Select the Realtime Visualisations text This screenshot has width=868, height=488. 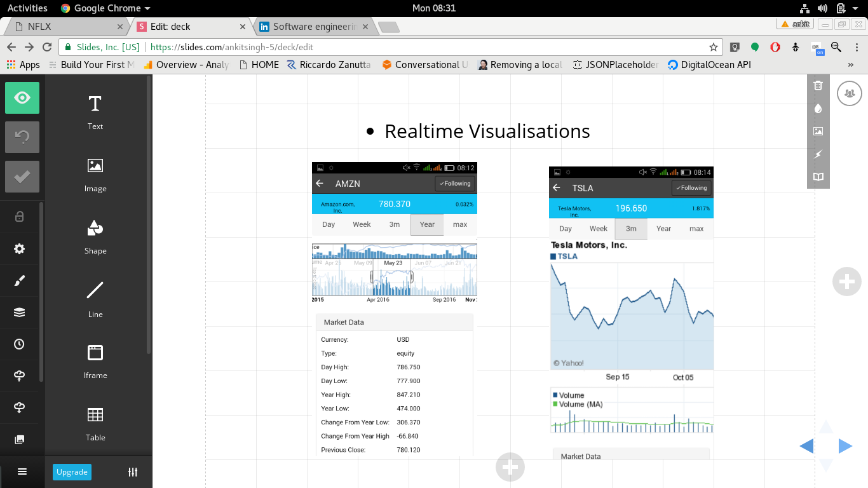[487, 131]
